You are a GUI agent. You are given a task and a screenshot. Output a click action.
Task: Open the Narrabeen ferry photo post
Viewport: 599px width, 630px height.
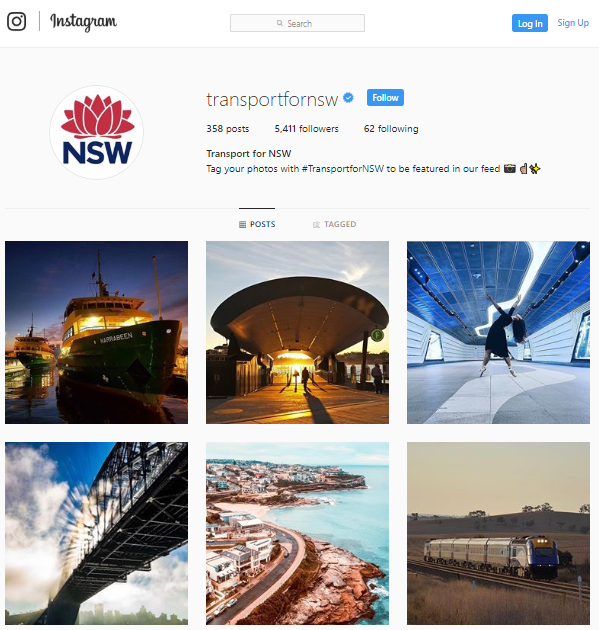pos(96,332)
